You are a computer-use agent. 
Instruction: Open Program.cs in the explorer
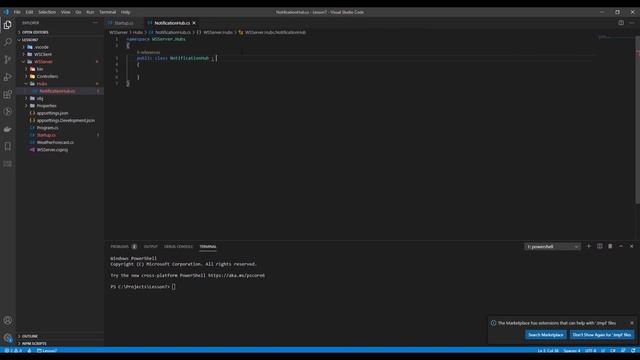[x=47, y=128]
